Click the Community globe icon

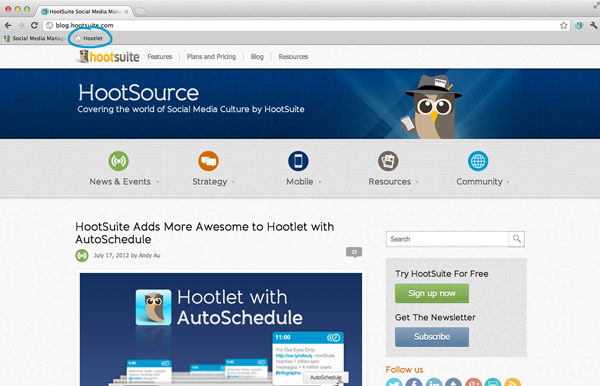point(478,161)
